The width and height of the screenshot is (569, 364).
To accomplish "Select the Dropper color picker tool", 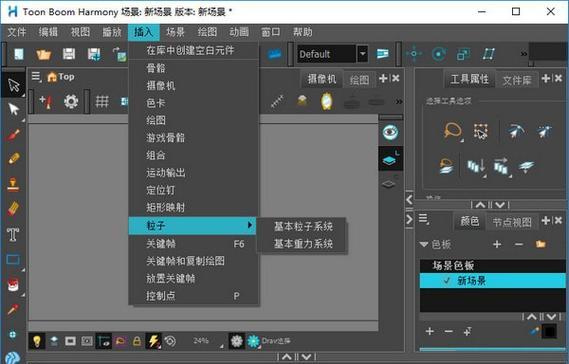I will click(x=13, y=309).
